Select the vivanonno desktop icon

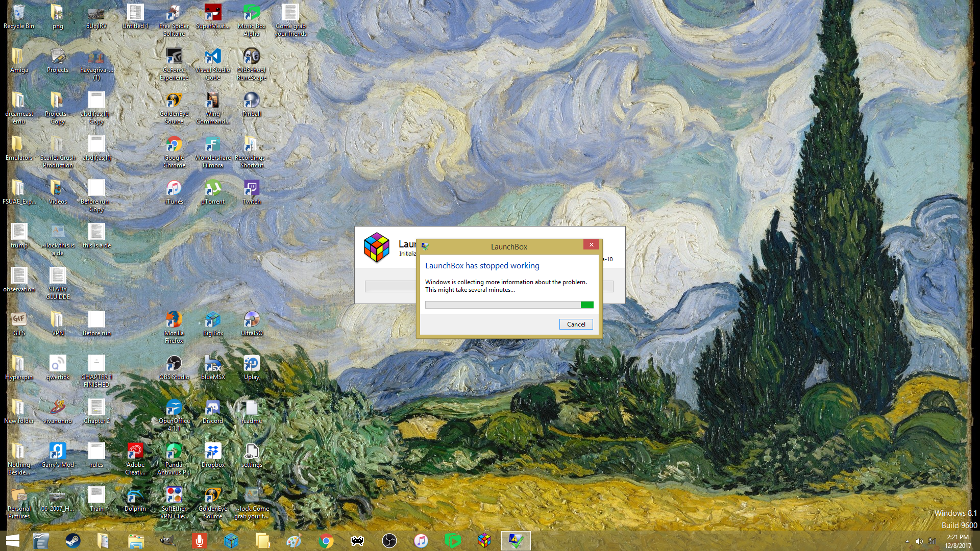click(58, 411)
